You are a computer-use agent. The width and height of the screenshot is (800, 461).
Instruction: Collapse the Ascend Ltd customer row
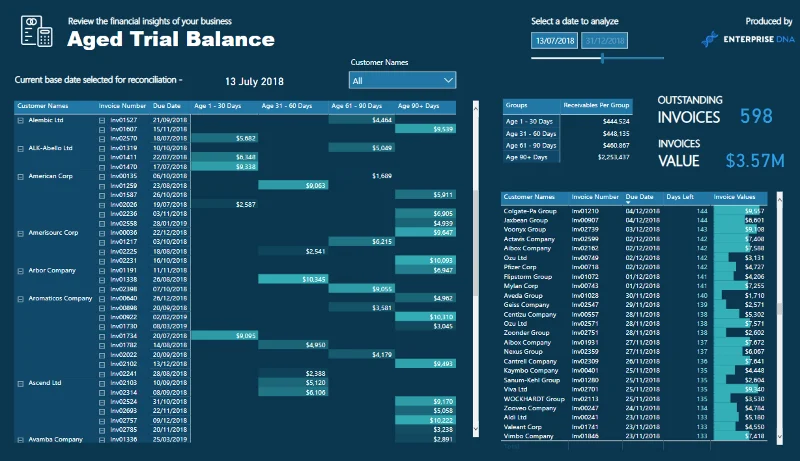[20, 383]
